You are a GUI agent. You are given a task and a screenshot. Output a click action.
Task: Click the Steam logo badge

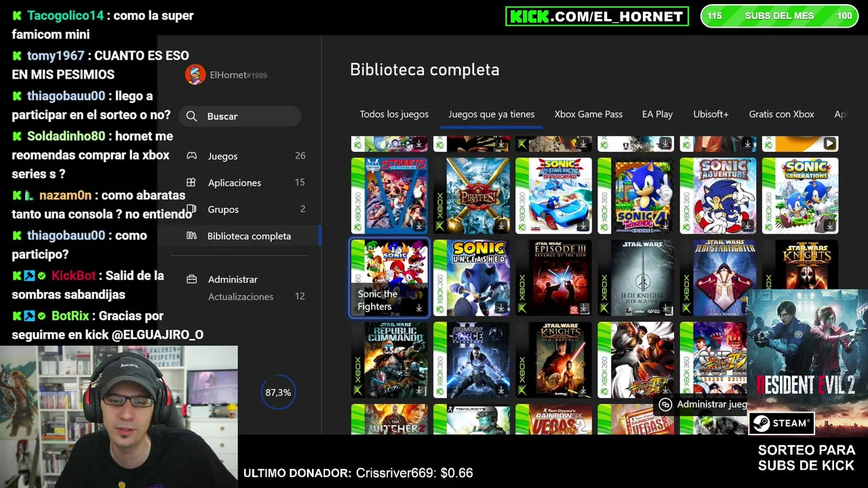(781, 423)
